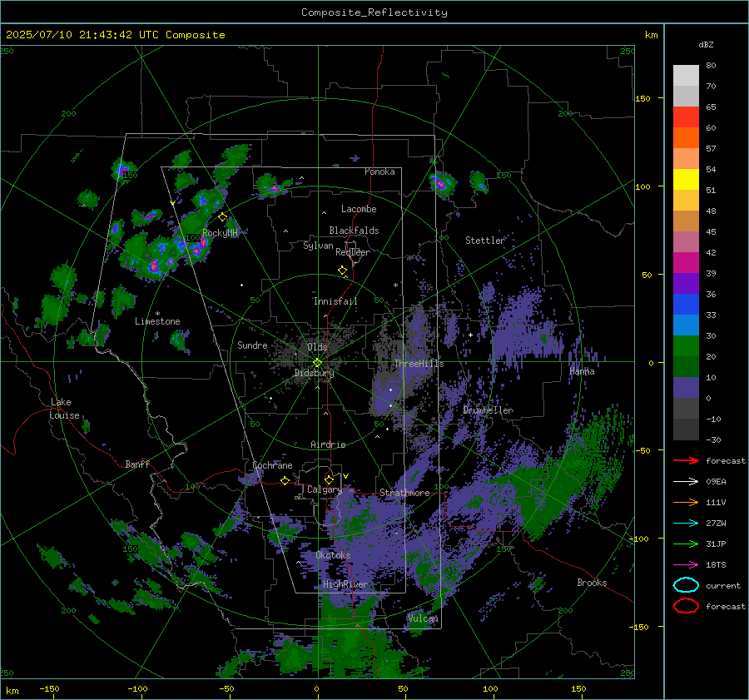Click the 65 dBZ red color swatch
This screenshot has width=749, height=700.
tap(686, 117)
